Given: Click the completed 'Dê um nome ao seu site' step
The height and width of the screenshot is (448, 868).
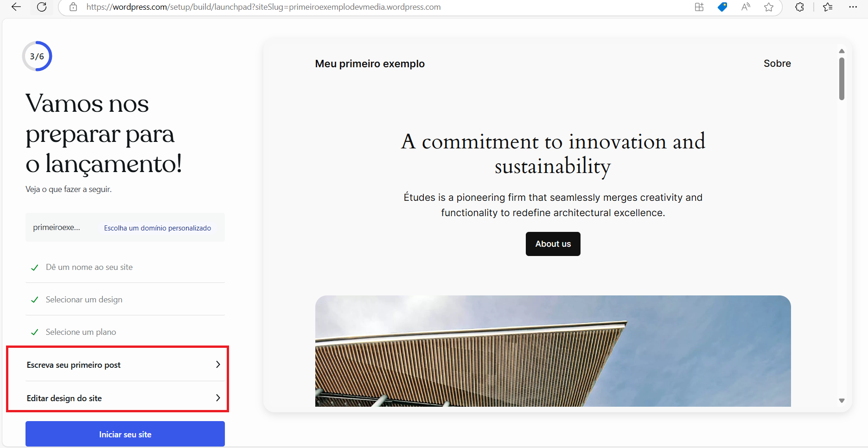Looking at the screenshot, I should 89,267.
